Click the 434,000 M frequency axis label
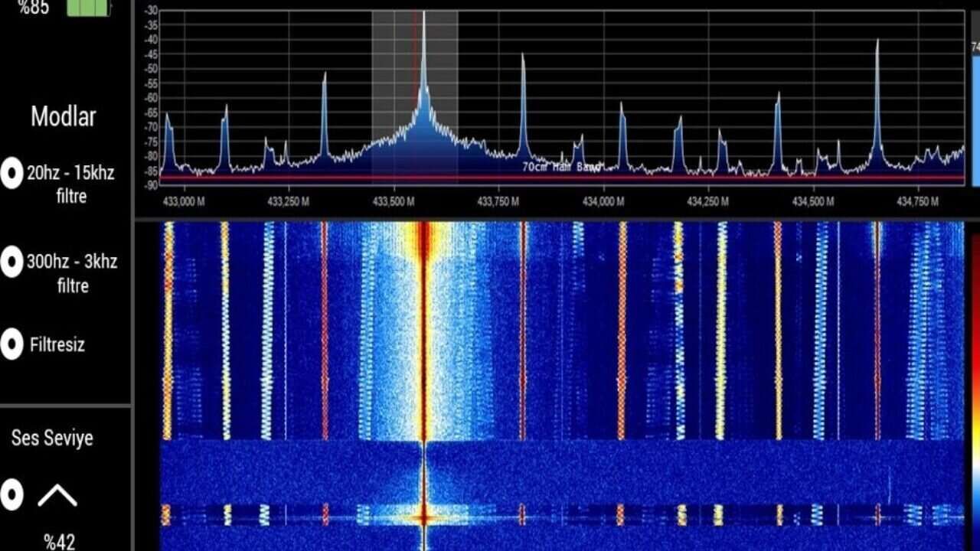980x551 pixels. [x=603, y=201]
